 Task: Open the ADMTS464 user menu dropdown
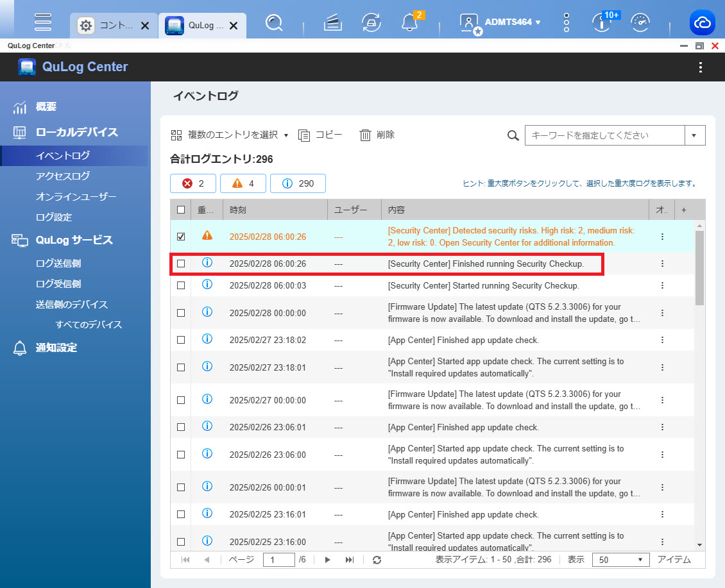coord(513,22)
